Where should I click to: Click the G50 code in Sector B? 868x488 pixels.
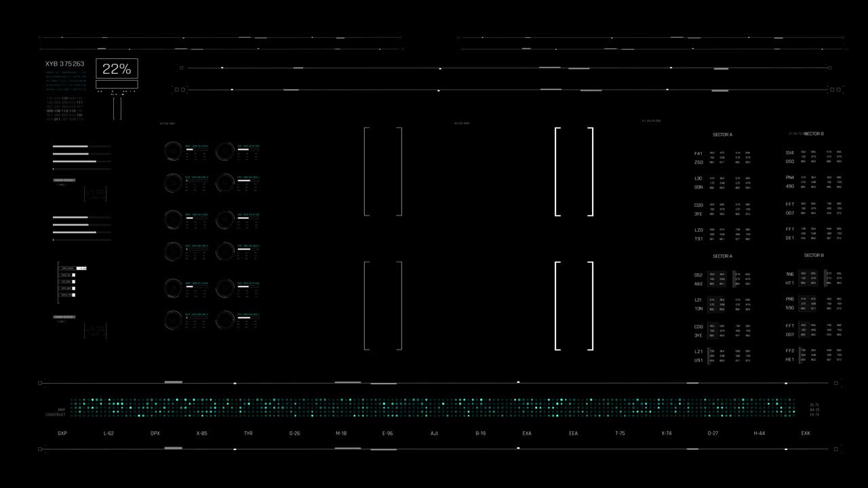tap(790, 161)
